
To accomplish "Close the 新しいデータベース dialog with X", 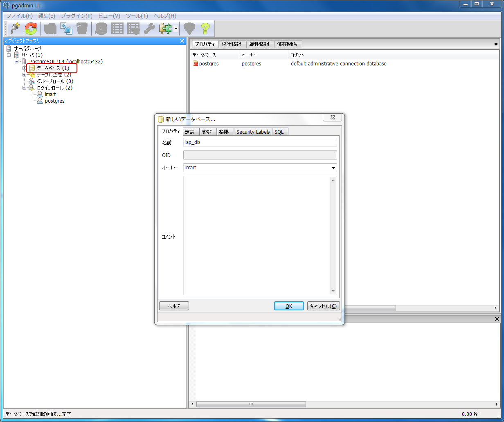I will (x=332, y=117).
